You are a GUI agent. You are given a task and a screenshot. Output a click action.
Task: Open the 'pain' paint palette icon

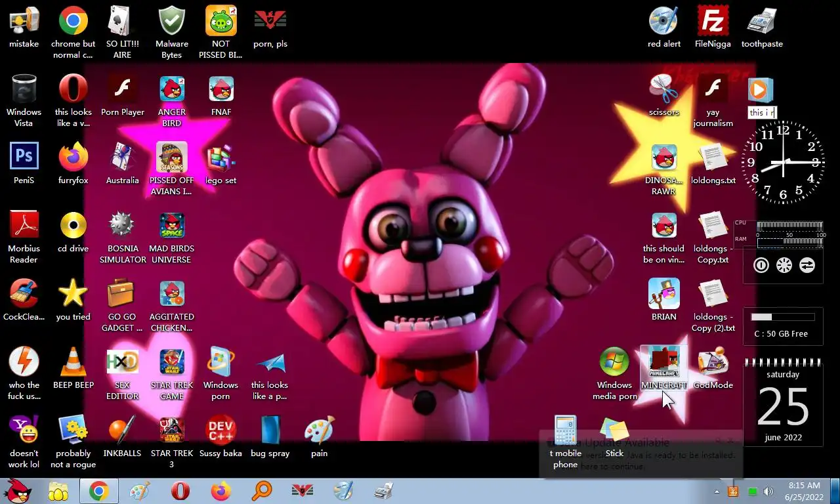pyautogui.click(x=320, y=437)
